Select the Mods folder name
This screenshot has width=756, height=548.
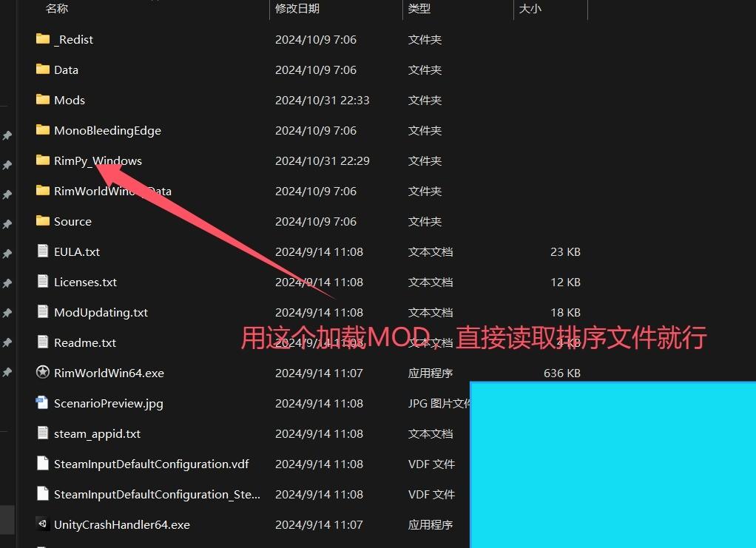point(70,101)
